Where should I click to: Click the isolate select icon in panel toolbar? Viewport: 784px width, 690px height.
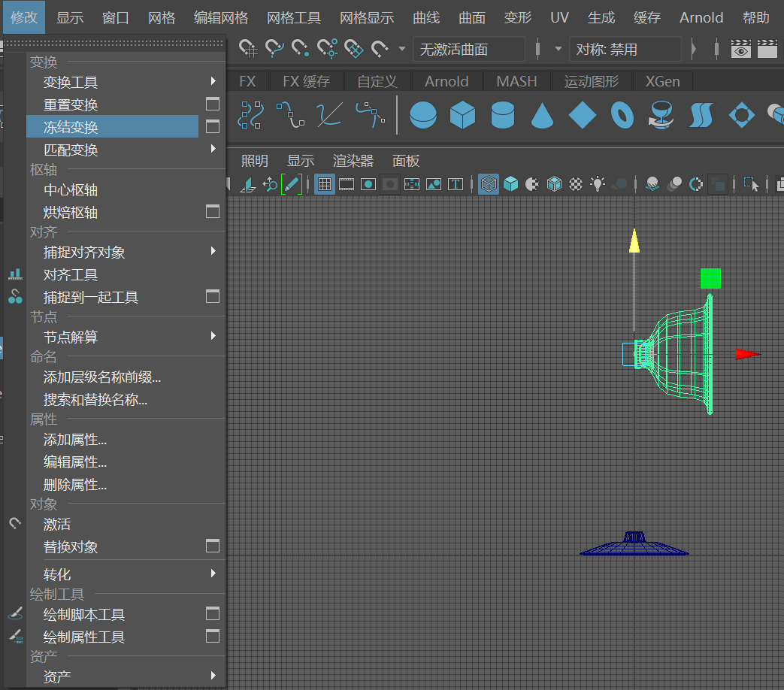click(751, 184)
